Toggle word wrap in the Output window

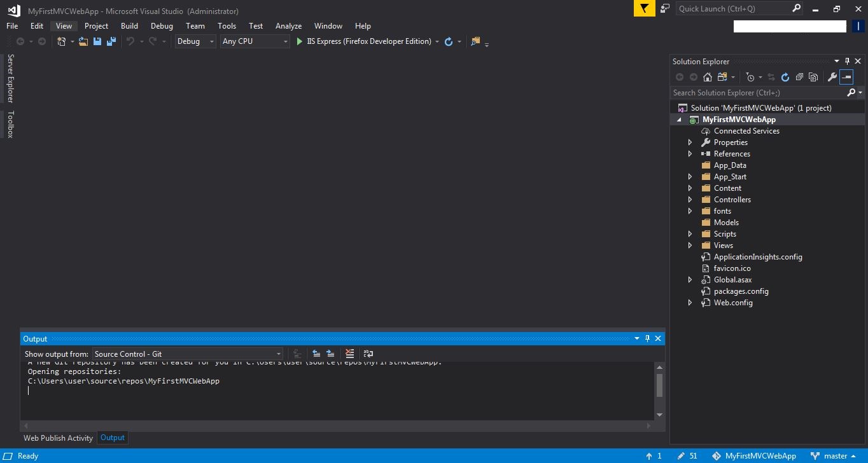tap(368, 354)
